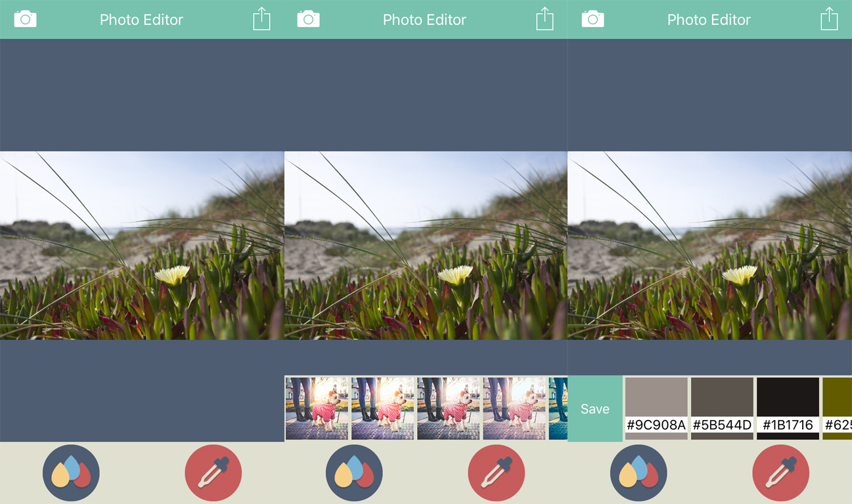Select the #9C908A color swatch
852x504 pixels.
(x=656, y=408)
